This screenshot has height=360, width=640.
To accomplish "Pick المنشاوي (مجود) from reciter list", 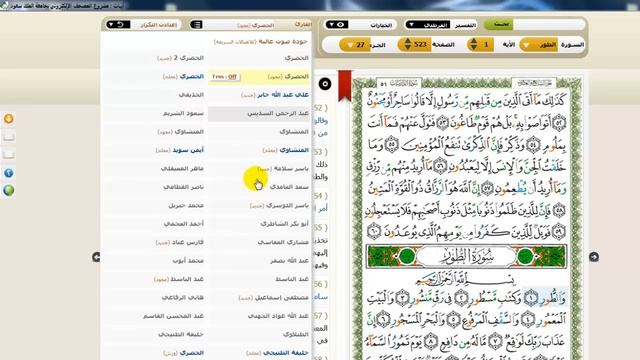I will [181, 131].
